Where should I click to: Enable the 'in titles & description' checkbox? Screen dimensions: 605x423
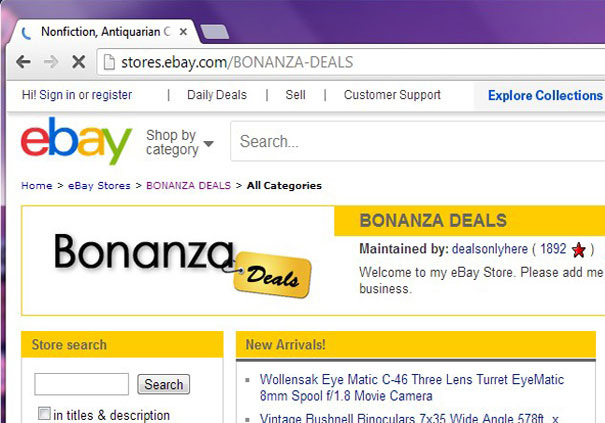(x=44, y=414)
